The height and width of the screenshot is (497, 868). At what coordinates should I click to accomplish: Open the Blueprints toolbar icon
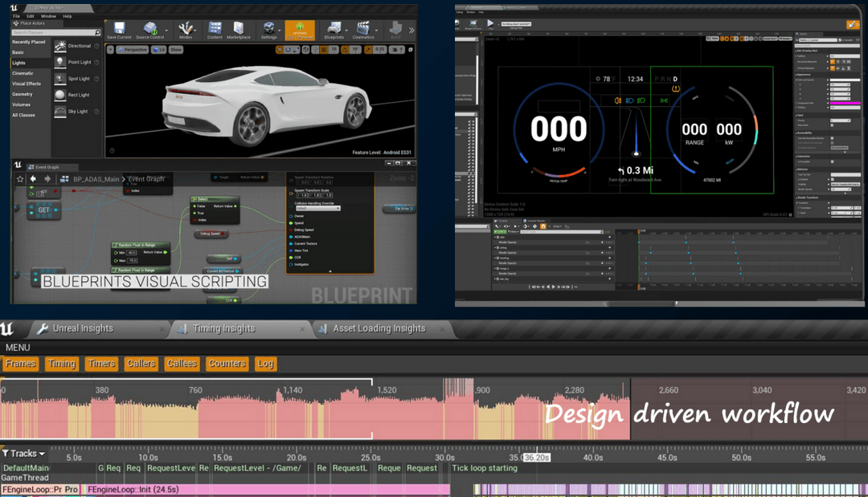pyautogui.click(x=334, y=30)
